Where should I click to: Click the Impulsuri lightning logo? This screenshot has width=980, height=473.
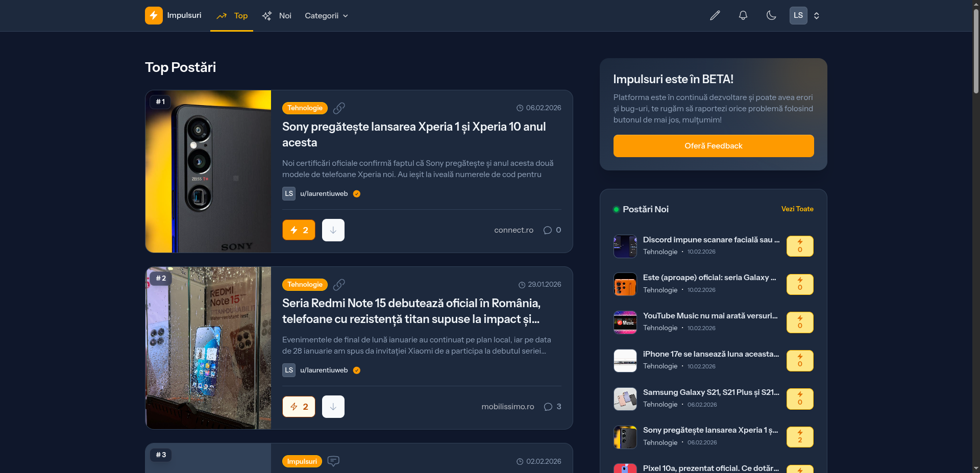154,15
